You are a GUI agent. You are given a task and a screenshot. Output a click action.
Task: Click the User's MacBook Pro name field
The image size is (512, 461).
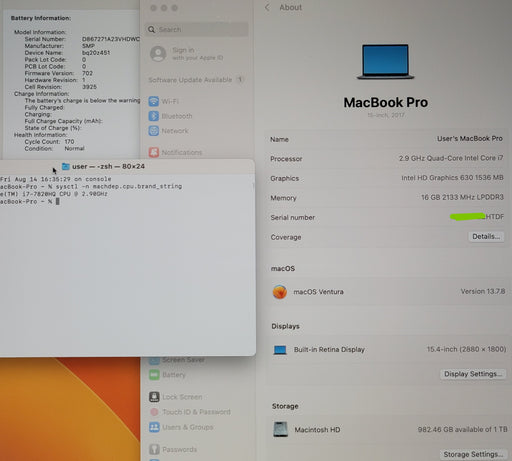[470, 139]
